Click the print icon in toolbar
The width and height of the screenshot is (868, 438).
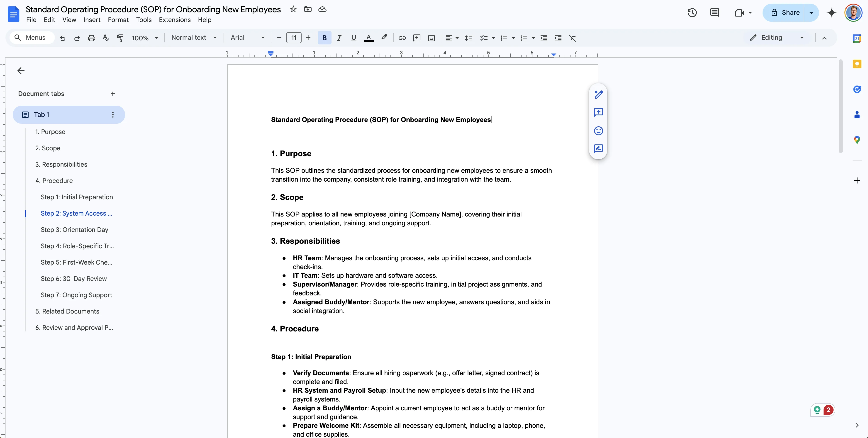click(91, 38)
